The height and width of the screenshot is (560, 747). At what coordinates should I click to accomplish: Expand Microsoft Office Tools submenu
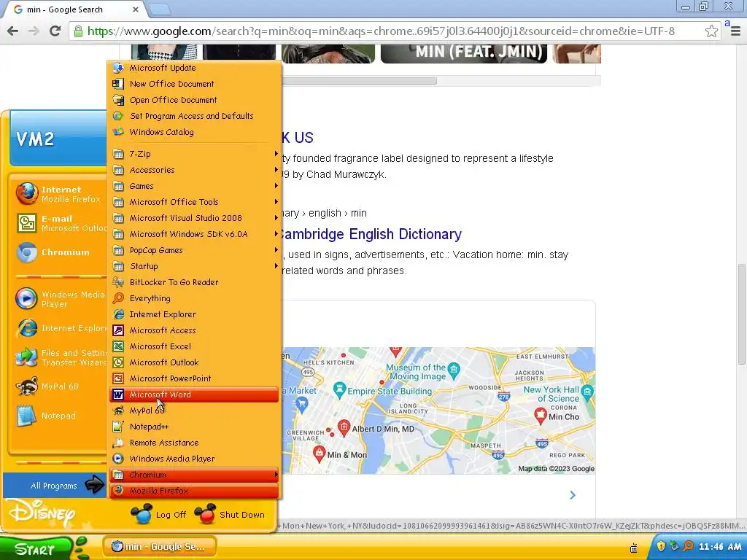tap(194, 202)
